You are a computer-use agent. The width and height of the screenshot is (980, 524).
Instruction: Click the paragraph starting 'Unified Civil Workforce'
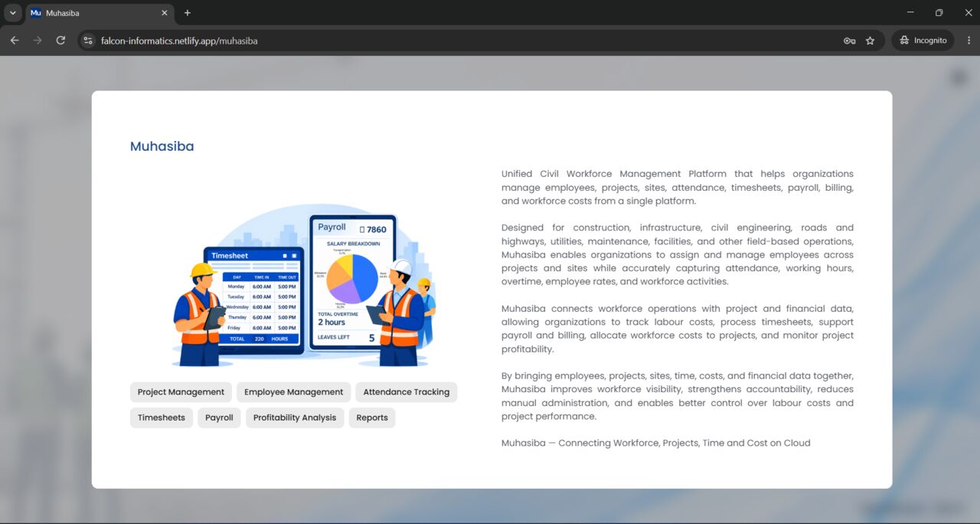(678, 188)
